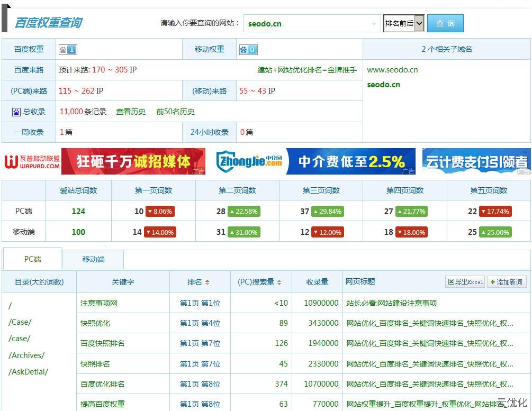Click the keyword 百度快照排名
This screenshot has width=532, height=411.
pos(103,343)
